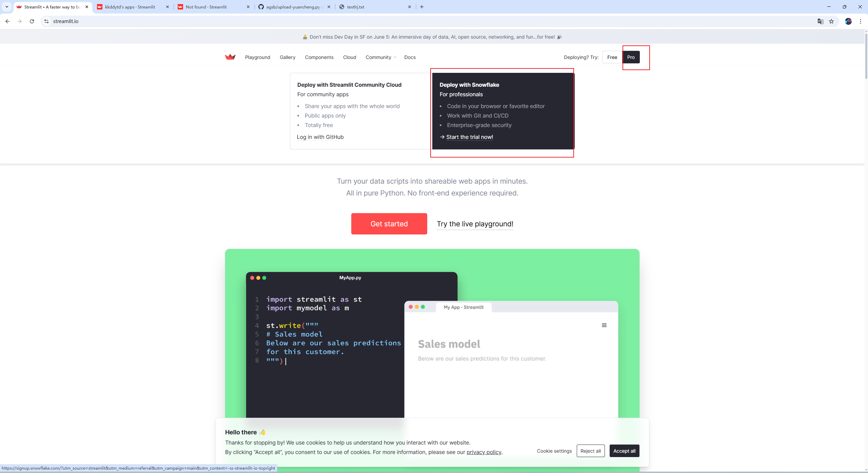
Task: Close the 'Not found · Streamlit' tab
Action: (248, 7)
